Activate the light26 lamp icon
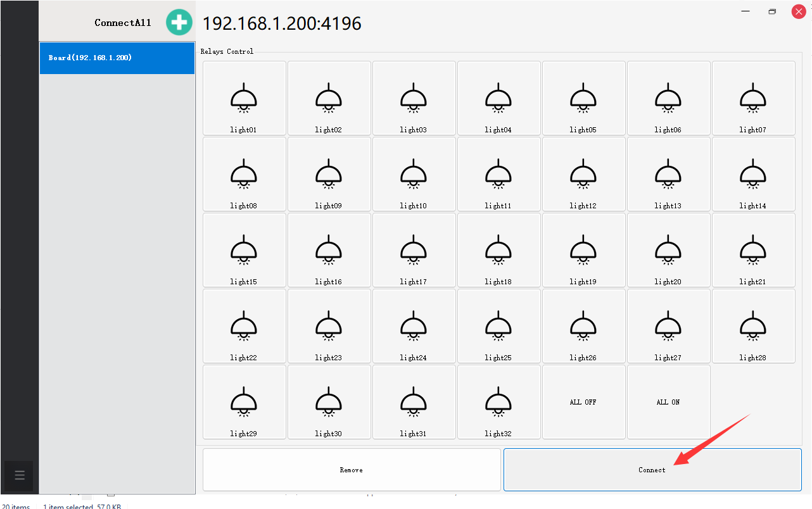The width and height of the screenshot is (812, 509). click(x=583, y=326)
